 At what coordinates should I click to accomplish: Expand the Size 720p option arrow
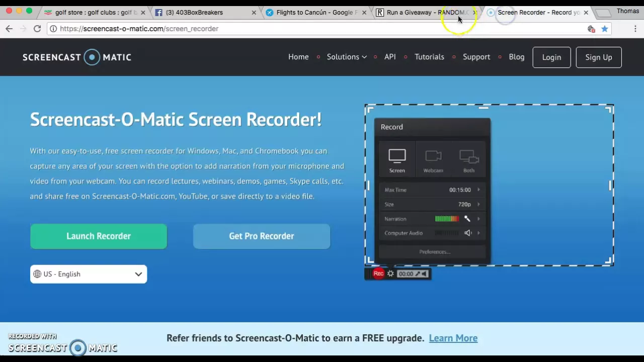(x=478, y=204)
